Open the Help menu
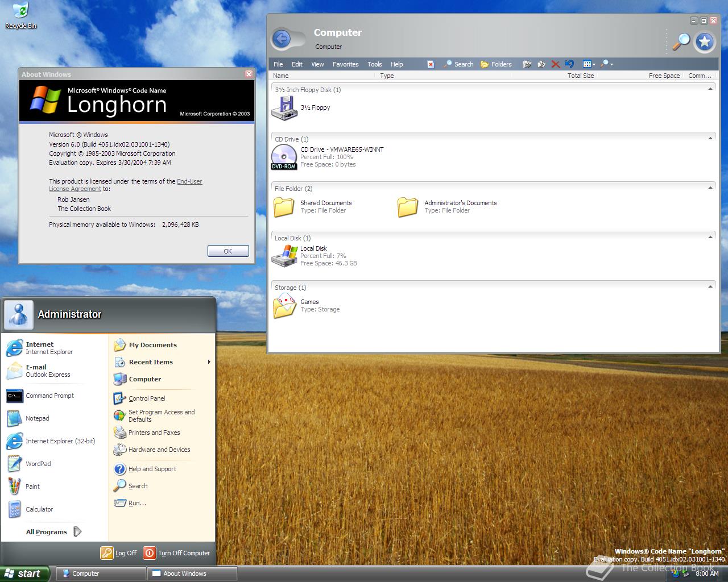This screenshot has width=728, height=582. pyautogui.click(x=396, y=64)
